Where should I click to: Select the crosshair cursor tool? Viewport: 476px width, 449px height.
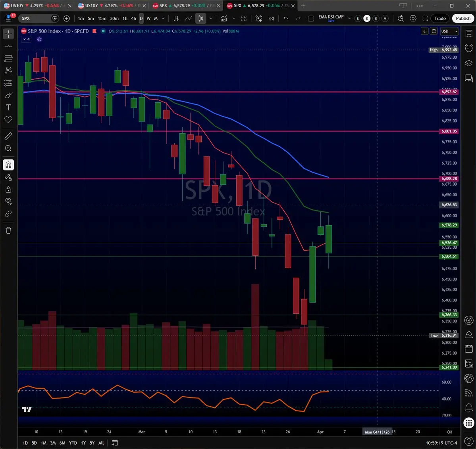(8, 34)
